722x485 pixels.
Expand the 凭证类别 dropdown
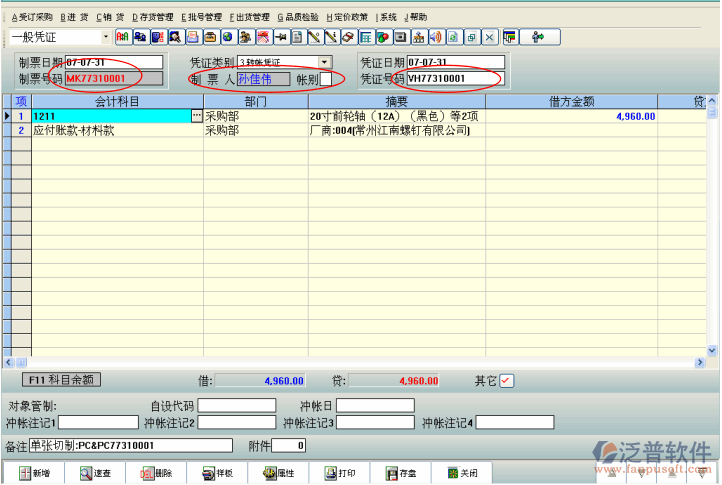coord(324,62)
